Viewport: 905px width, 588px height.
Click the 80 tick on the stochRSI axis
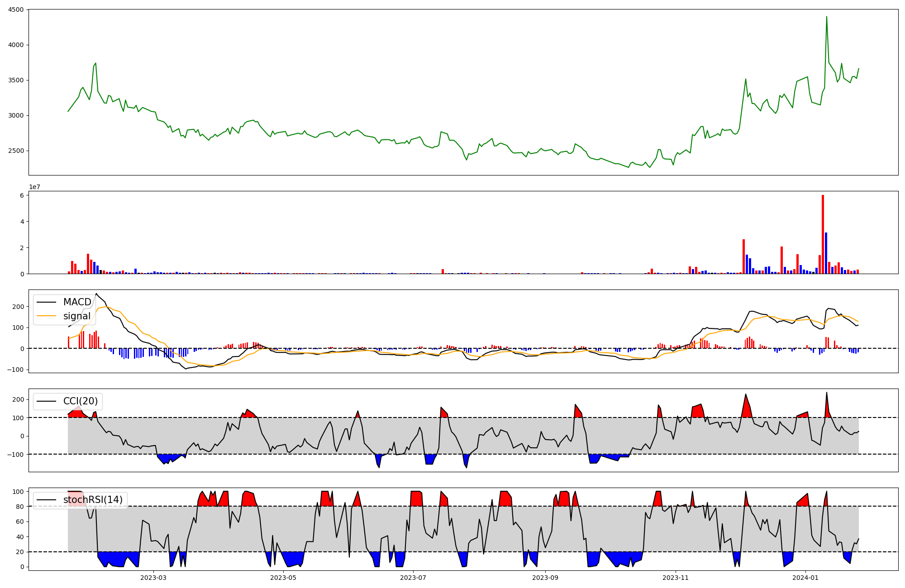pyautogui.click(x=20, y=507)
